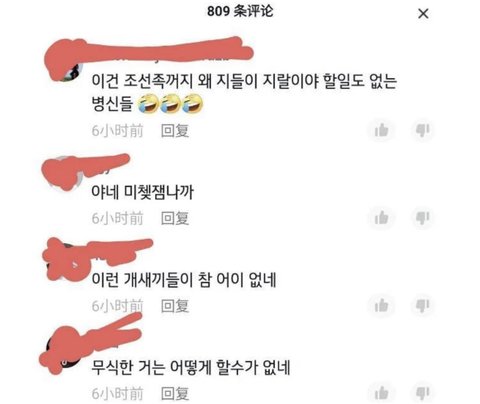
Task: Tap 回复 under the '무식한 거는' comment
Action: (175, 394)
